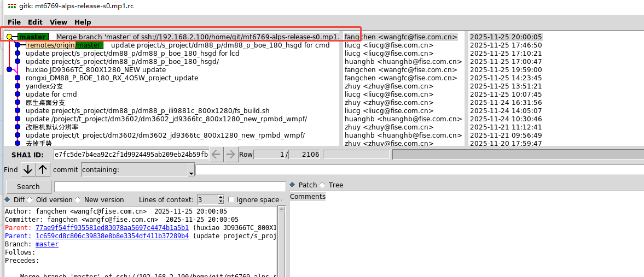644x277 pixels.
Task: Click the diff pane scrollbar up arrow
Action: pyautogui.click(x=281, y=209)
